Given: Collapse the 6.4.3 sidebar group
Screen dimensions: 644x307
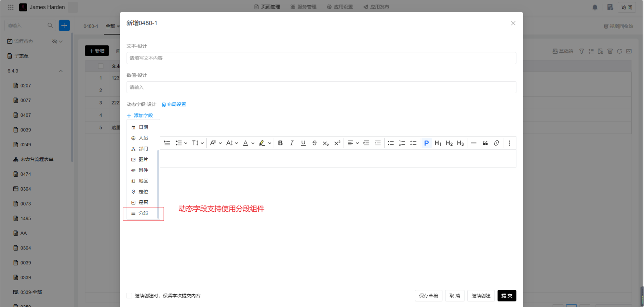Looking at the screenshot, I should [x=61, y=71].
